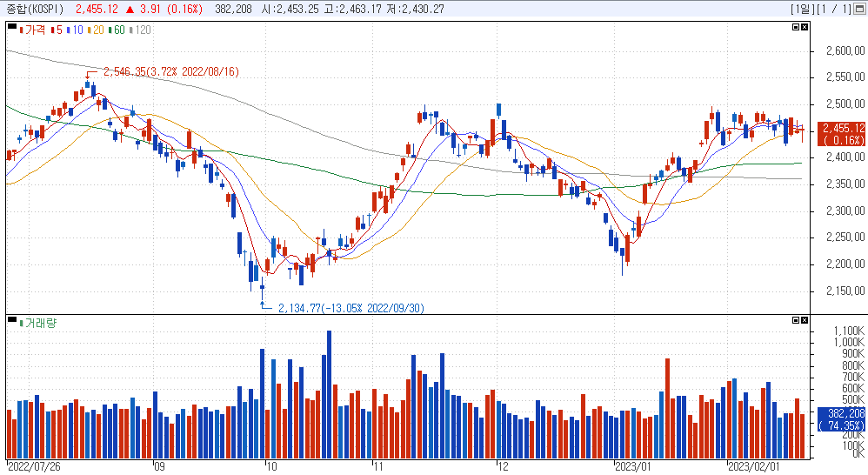Maximize the price chart panel
This screenshot has width=868, height=475.
[796, 27]
